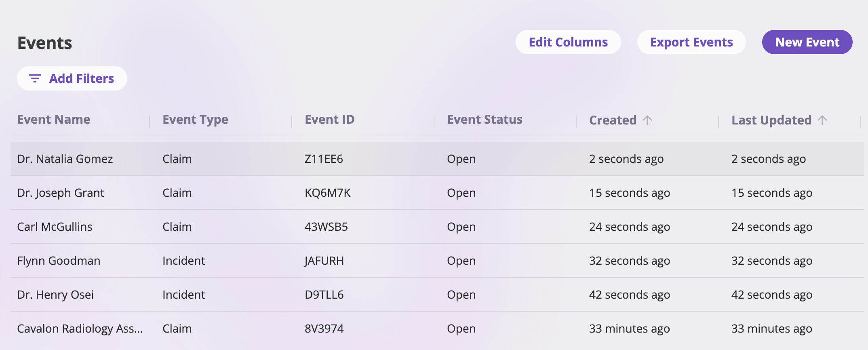Click Claim type in Cavalon Radiology row
Viewport: 868px width, 350px height.
[177, 329]
